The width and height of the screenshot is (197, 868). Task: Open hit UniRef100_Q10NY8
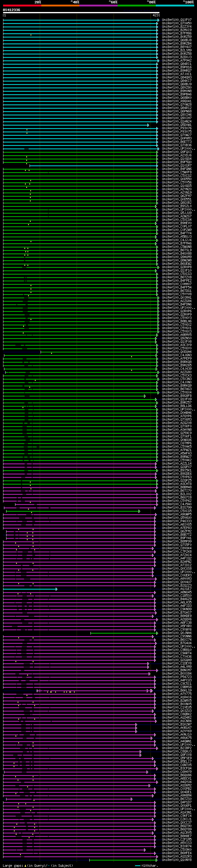pyautogui.click(x=177, y=860)
